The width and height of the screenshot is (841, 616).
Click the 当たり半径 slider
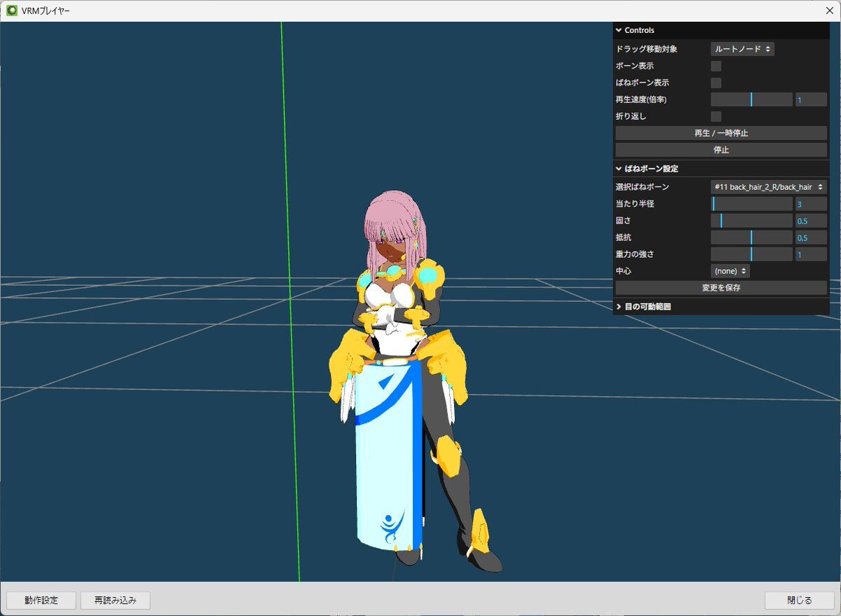point(751,204)
